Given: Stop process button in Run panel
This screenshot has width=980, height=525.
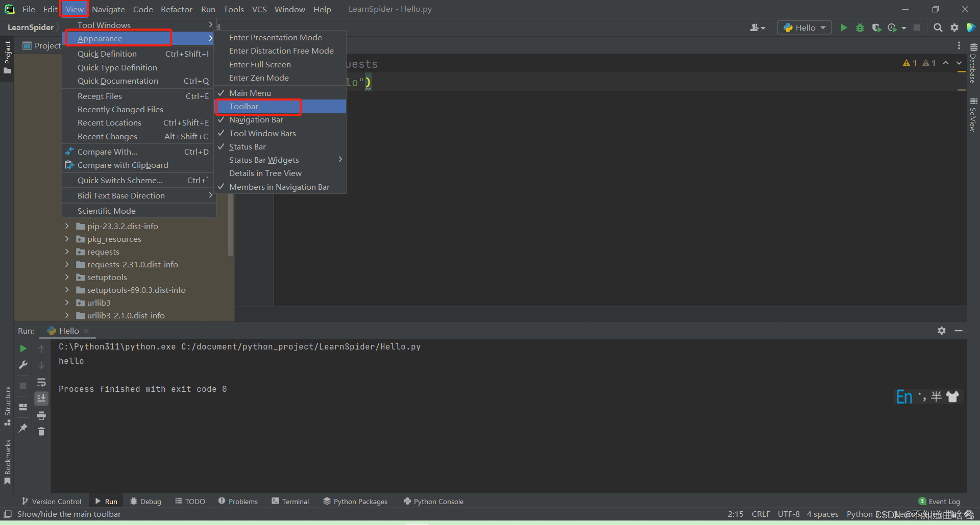Looking at the screenshot, I should point(23,386).
